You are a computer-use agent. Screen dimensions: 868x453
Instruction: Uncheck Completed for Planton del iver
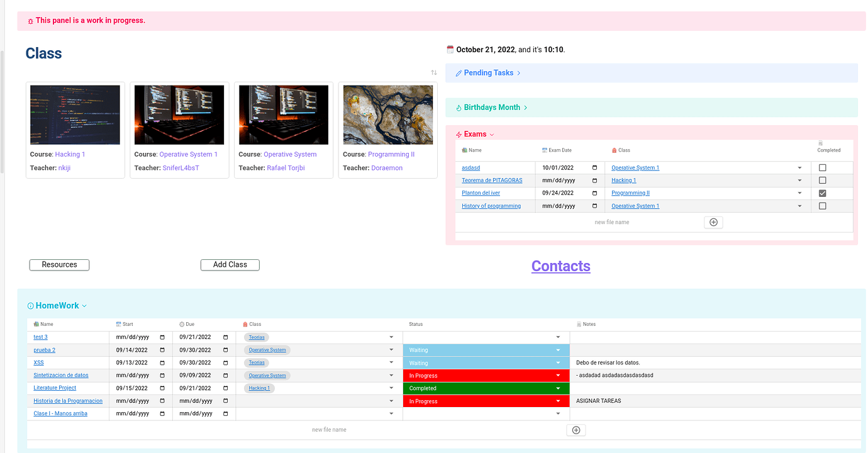click(x=822, y=193)
